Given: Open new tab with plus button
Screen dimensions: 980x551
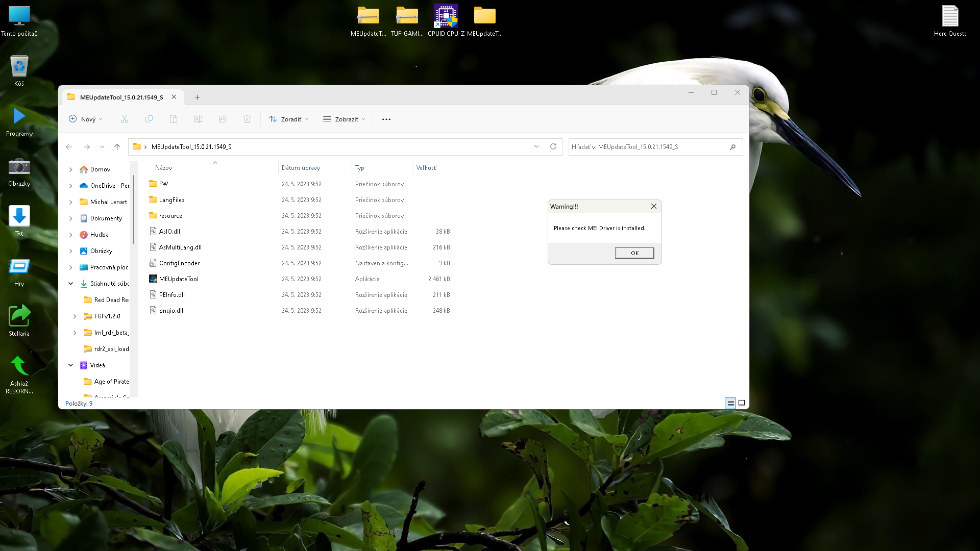Looking at the screenshot, I should pyautogui.click(x=197, y=97).
